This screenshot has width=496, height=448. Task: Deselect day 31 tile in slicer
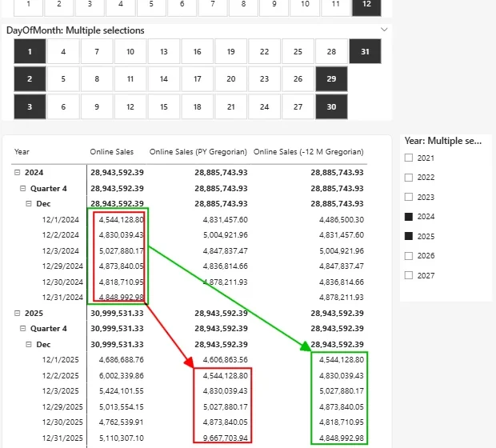365,52
